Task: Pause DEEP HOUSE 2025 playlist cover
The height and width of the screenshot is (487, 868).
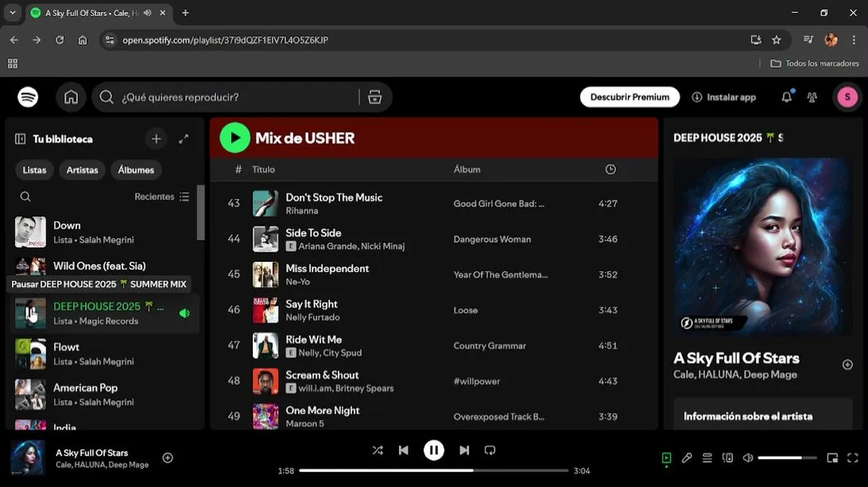Action: [x=30, y=314]
